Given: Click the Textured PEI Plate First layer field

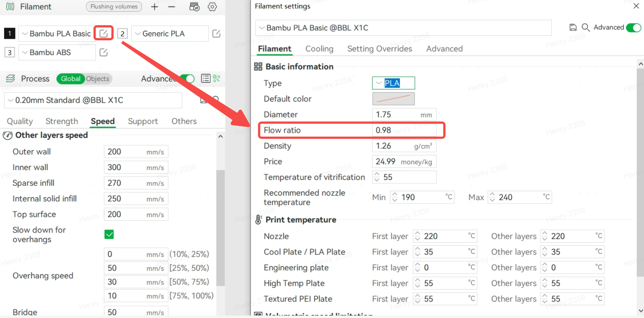Looking at the screenshot, I should pos(445,299).
